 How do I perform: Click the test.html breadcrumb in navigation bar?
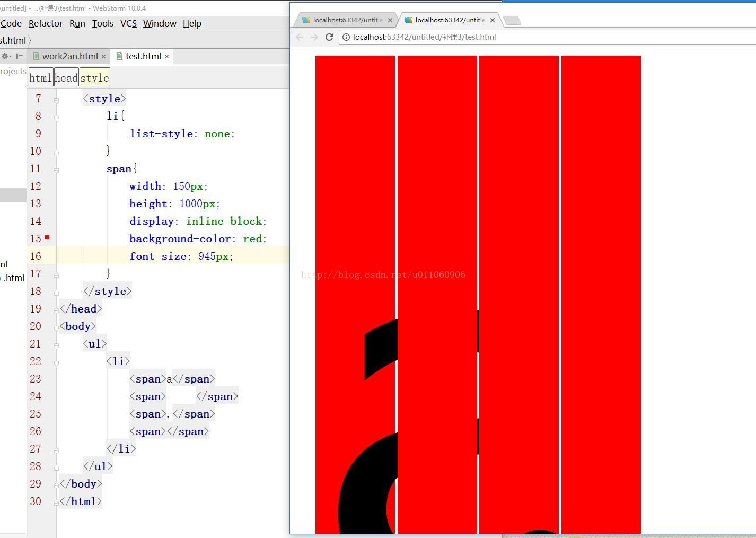click(13, 40)
